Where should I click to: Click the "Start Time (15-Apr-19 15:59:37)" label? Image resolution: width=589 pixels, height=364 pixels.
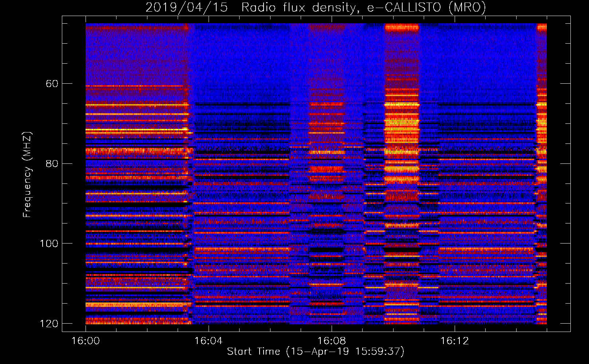pyautogui.click(x=316, y=352)
